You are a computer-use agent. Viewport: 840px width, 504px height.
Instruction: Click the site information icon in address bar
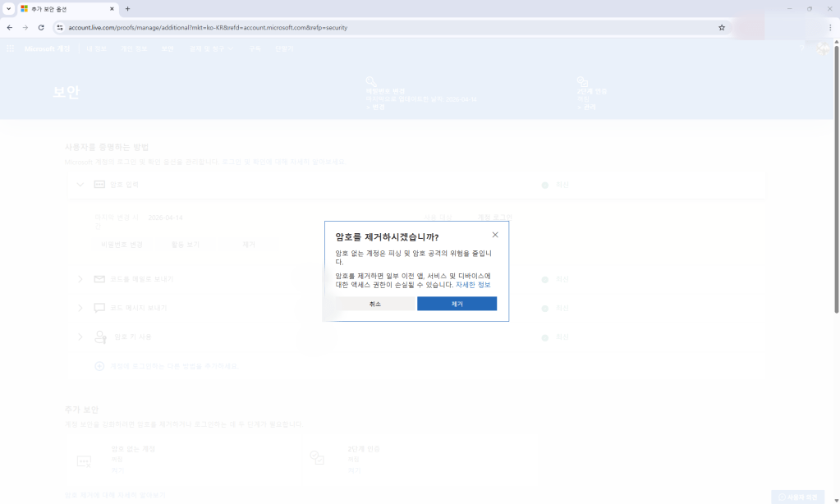(x=59, y=27)
